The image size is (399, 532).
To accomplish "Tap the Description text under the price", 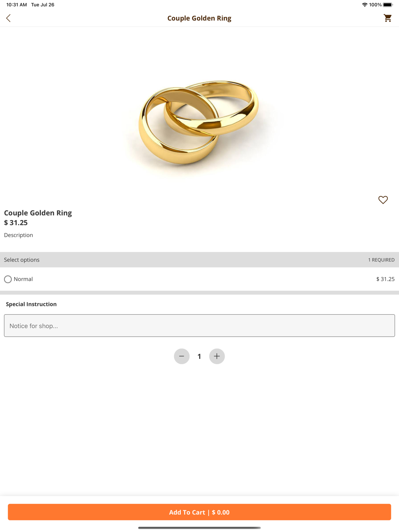I will 18,235.
